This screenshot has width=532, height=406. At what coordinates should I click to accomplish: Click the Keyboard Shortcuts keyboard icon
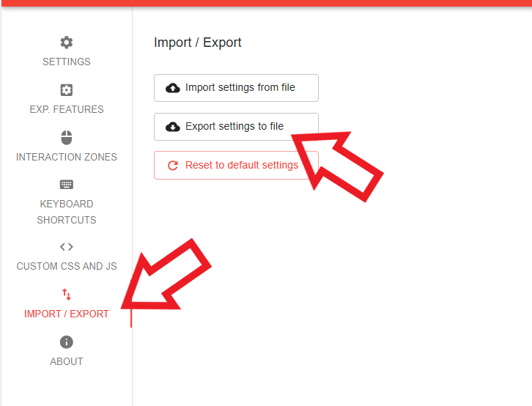coord(67,185)
